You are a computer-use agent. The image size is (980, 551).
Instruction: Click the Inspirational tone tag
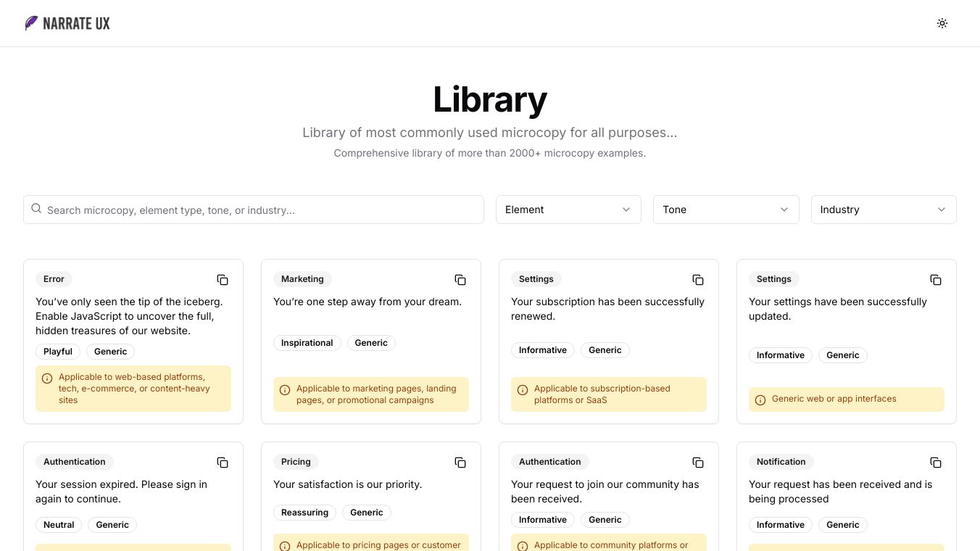tap(307, 343)
